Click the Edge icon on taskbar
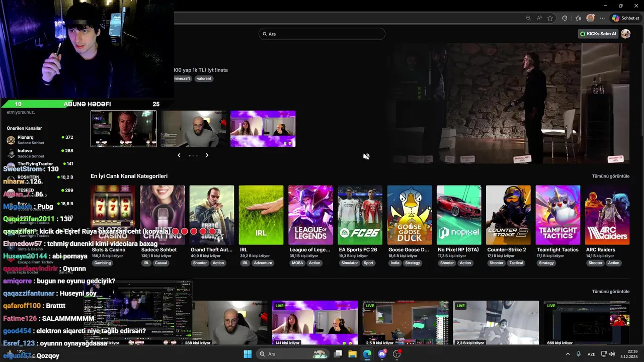This screenshot has width=644, height=362. coord(367,354)
